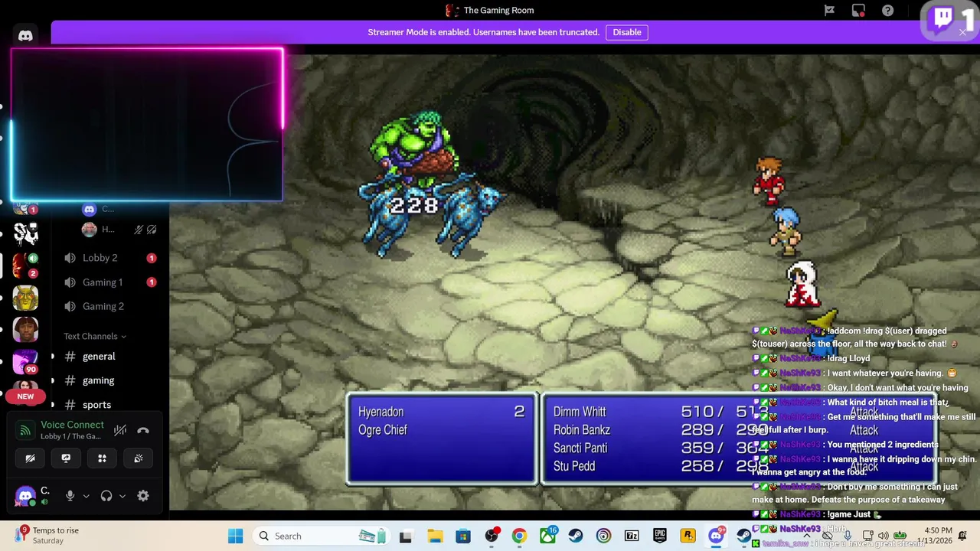Viewport: 980px width, 551px height.
Task: Open the Xbox app from taskbar
Action: pyautogui.click(x=548, y=536)
